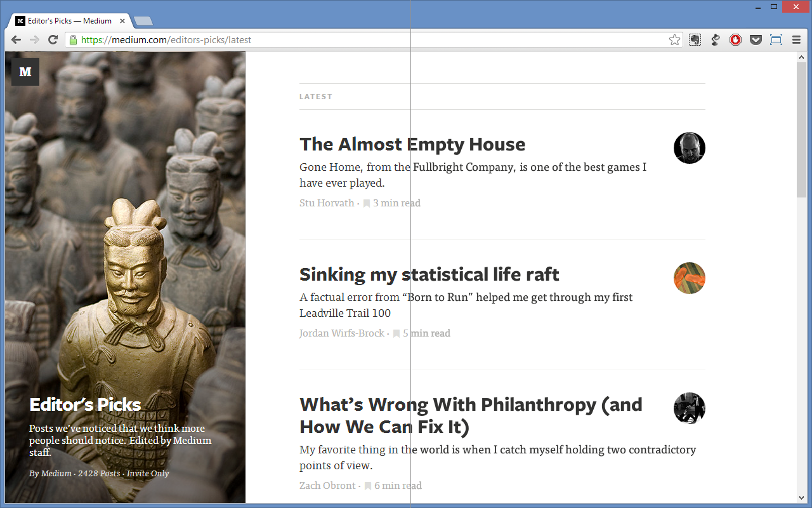Click bookmark icon next to 5 min read
Screen dimensions: 812x508
point(396,333)
